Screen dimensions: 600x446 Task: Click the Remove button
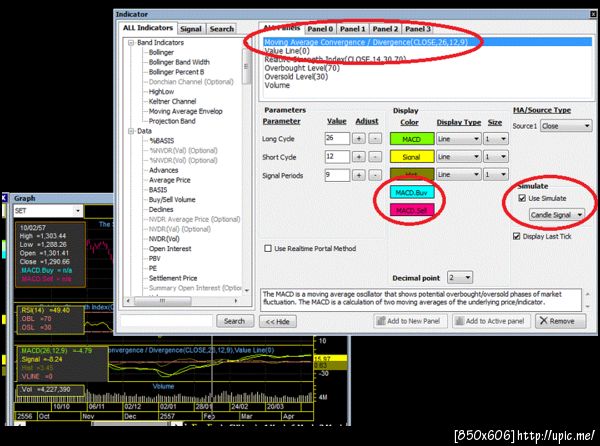coord(560,321)
